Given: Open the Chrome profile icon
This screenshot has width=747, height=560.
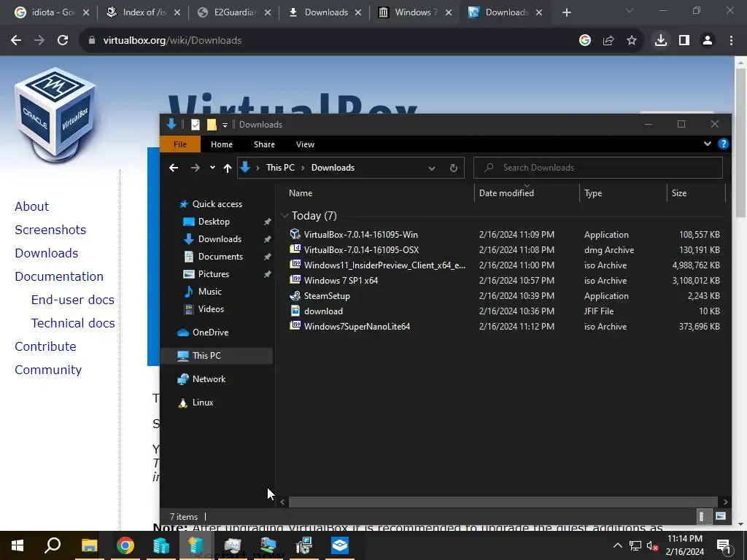Looking at the screenshot, I should [708, 41].
